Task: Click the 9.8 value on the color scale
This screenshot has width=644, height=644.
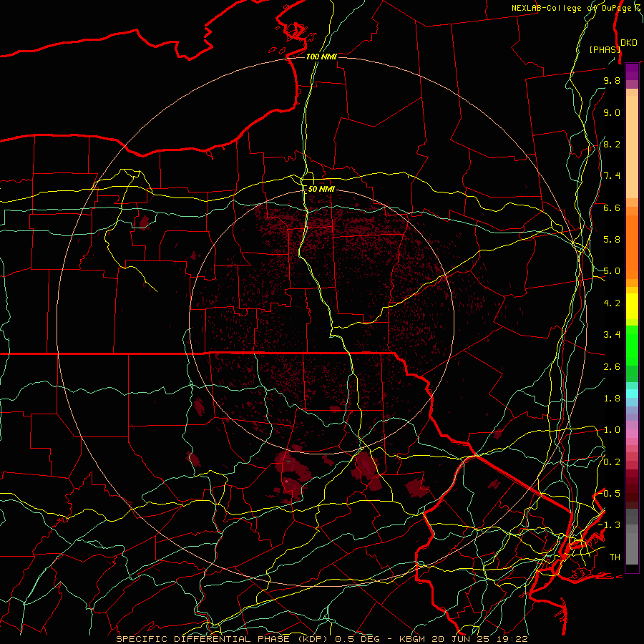Action: pos(612,80)
